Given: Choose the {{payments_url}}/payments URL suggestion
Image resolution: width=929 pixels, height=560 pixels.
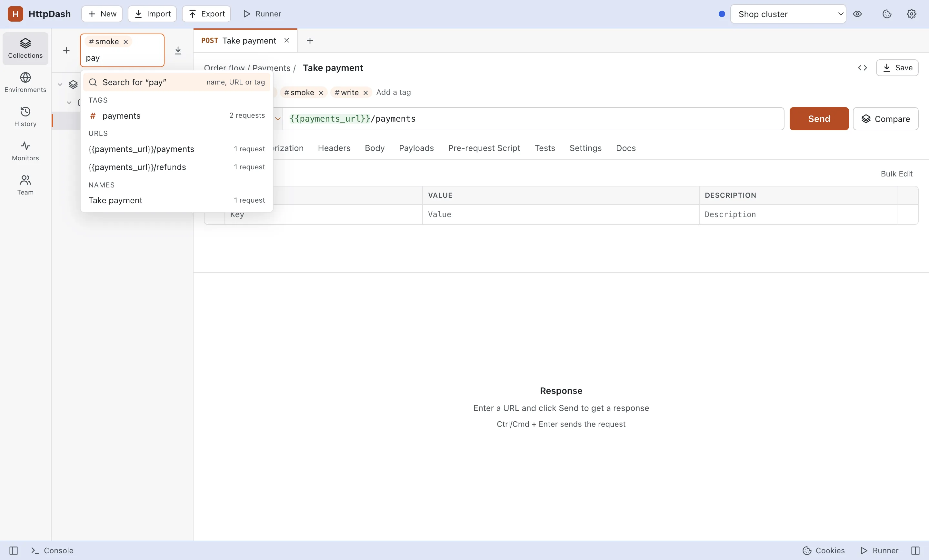Looking at the screenshot, I should (176, 149).
